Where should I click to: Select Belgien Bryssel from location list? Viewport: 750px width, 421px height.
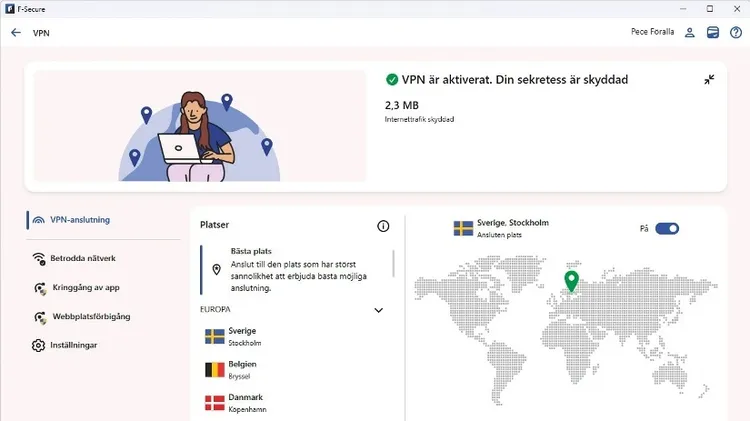tap(243, 370)
